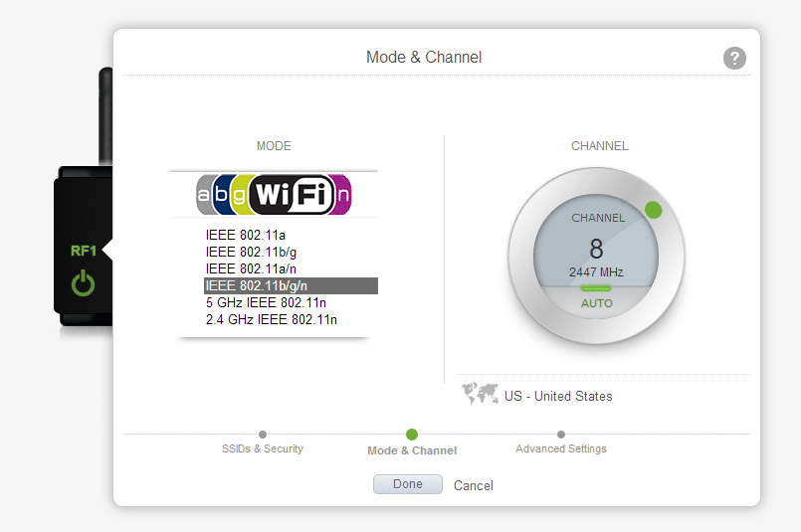Viewport: 801px width, 532px height.
Task: Click the Done button
Action: (408, 484)
